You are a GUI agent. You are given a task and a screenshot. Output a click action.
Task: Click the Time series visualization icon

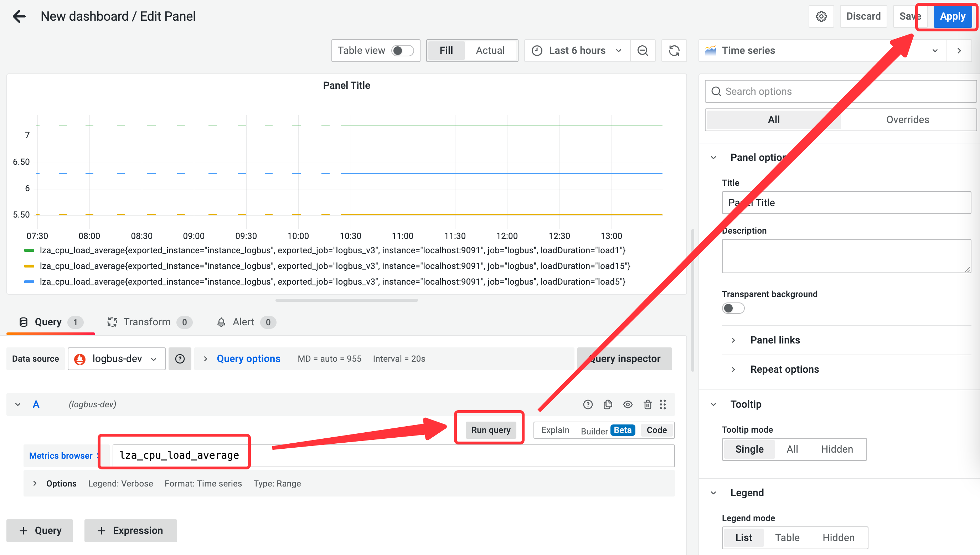[711, 50]
